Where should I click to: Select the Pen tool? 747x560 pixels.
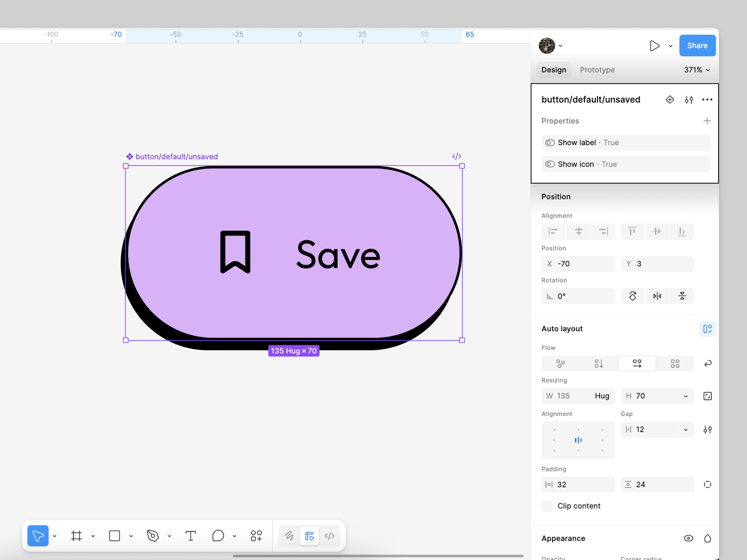[x=153, y=536]
